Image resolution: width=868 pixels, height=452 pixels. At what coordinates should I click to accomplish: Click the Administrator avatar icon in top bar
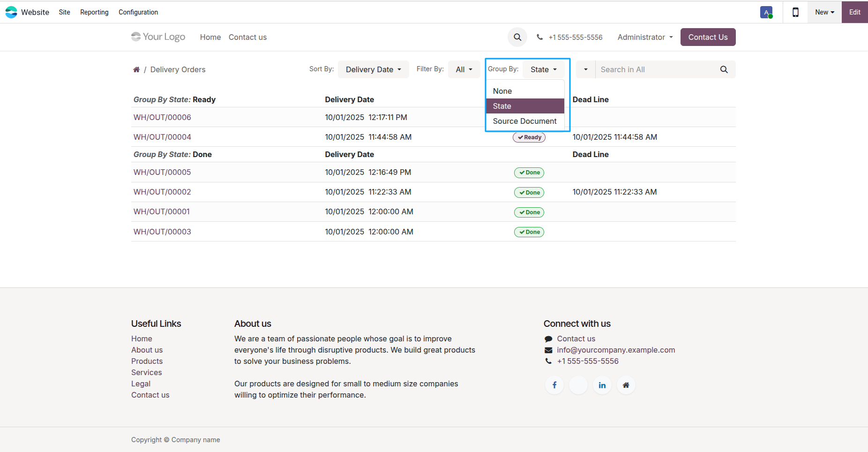pyautogui.click(x=766, y=13)
